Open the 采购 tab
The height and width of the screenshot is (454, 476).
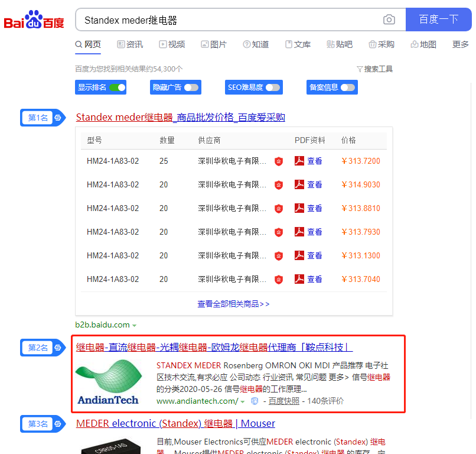coord(382,44)
